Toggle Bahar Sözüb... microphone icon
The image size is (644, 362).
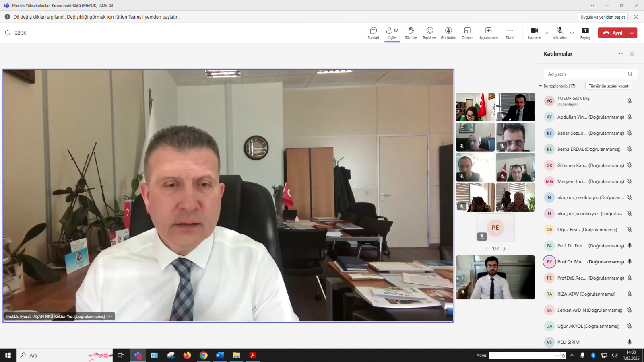630,133
